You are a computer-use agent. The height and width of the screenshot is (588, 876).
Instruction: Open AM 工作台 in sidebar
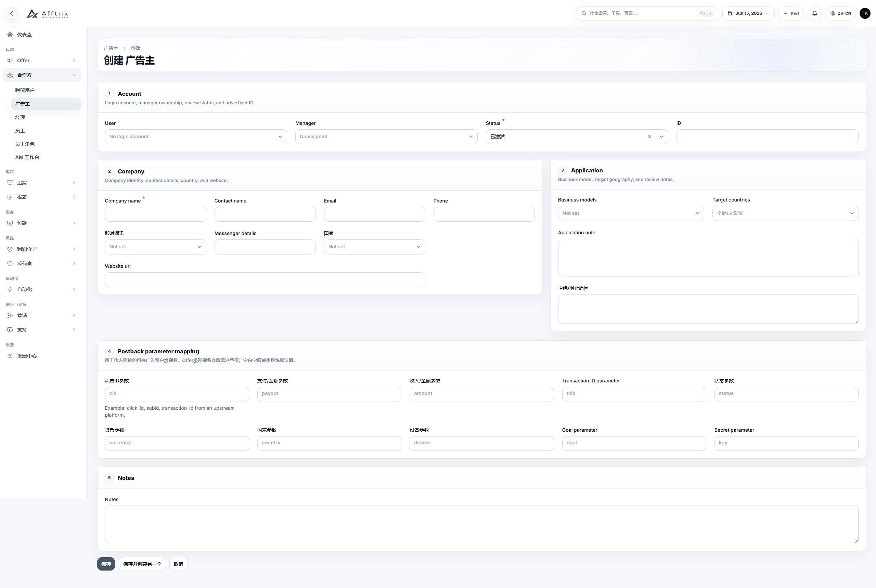click(x=27, y=157)
